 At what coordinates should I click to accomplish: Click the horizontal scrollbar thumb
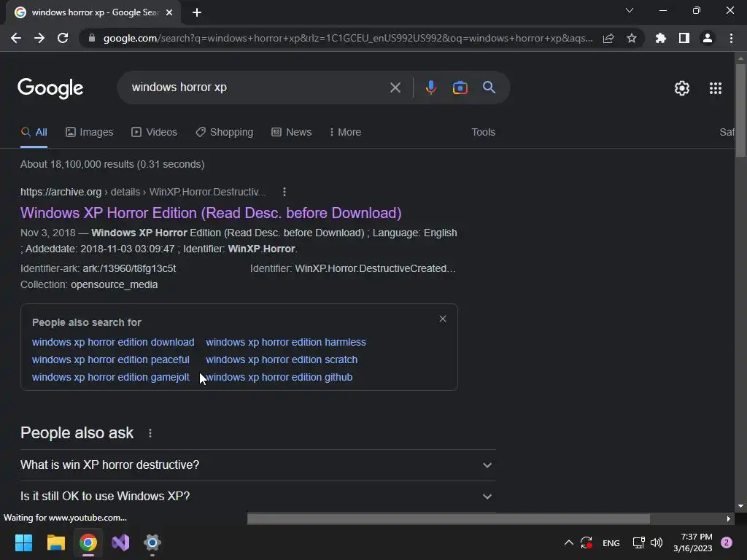449,518
